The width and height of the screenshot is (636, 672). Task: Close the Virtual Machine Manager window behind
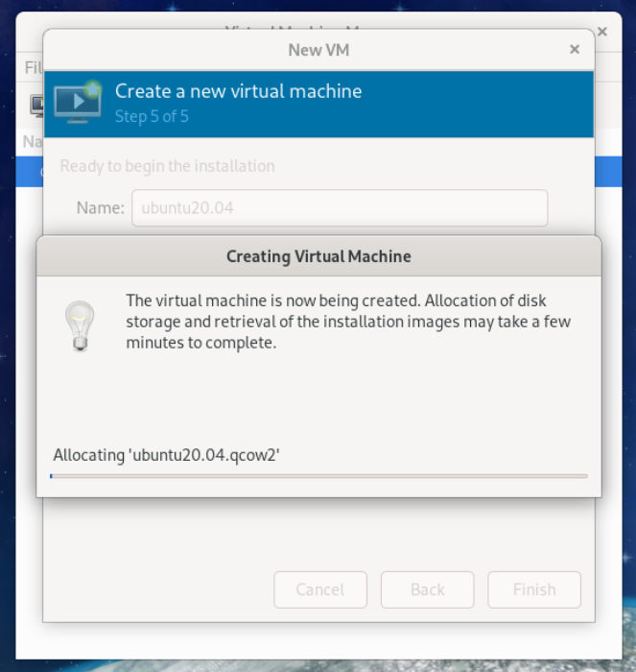pyautogui.click(x=602, y=32)
